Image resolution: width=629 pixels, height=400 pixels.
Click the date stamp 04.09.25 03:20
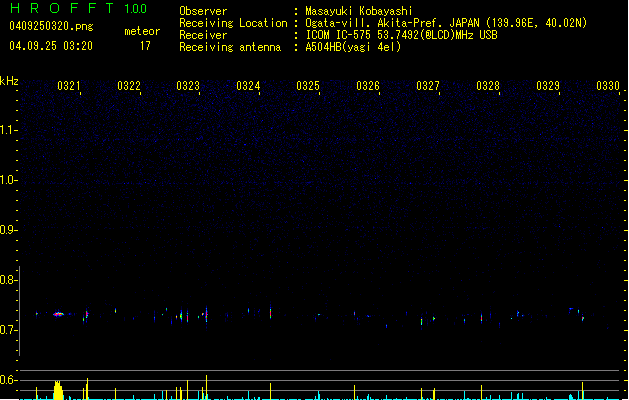click(51, 46)
